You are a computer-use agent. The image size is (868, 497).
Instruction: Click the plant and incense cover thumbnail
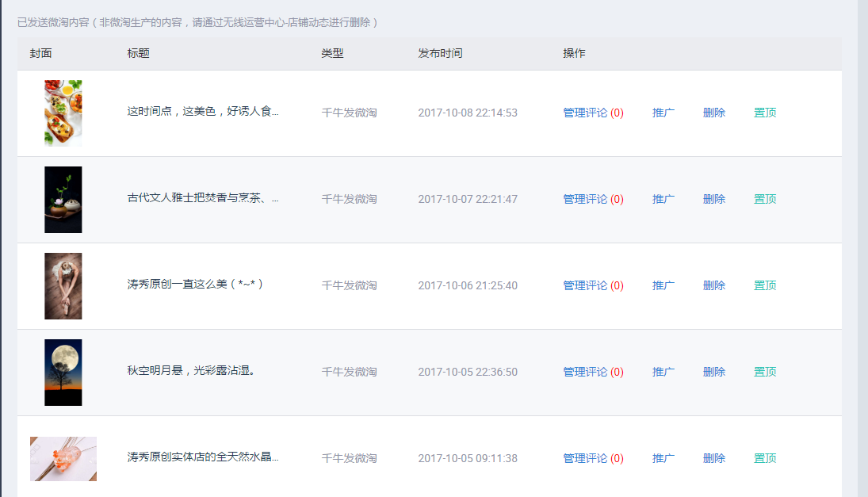63,199
